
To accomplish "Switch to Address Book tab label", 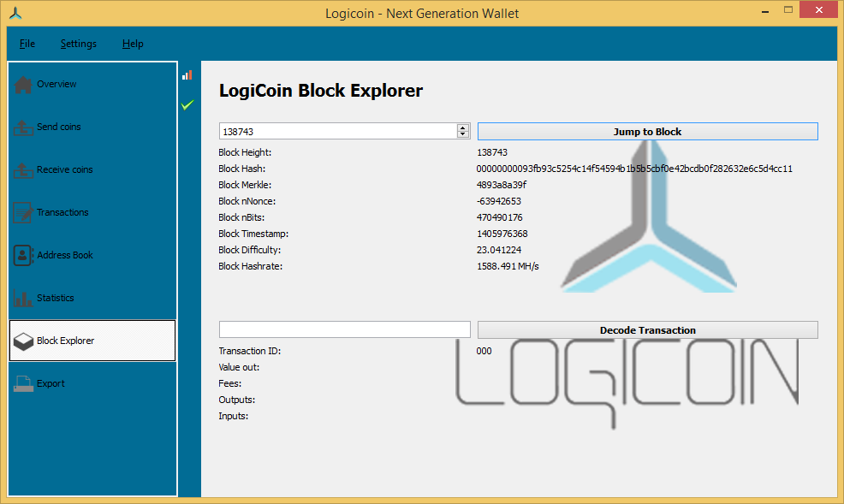I will coord(65,255).
